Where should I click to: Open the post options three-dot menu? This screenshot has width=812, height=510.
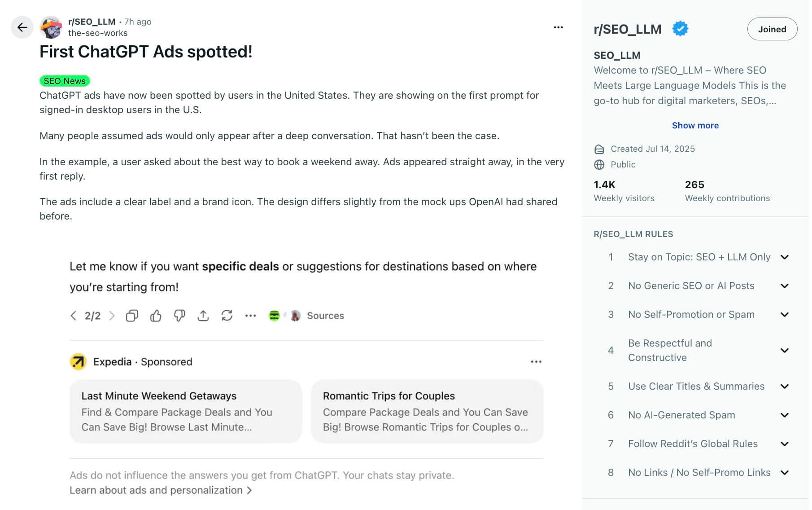coord(558,27)
